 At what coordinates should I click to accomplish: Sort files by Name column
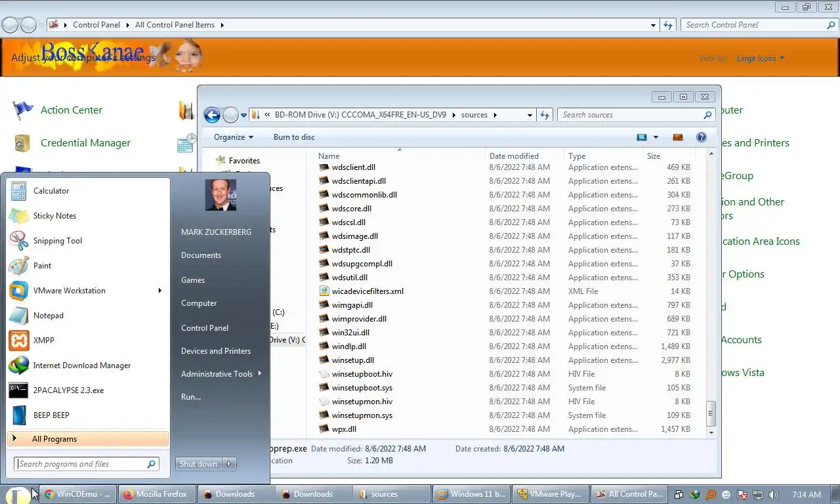[400, 156]
